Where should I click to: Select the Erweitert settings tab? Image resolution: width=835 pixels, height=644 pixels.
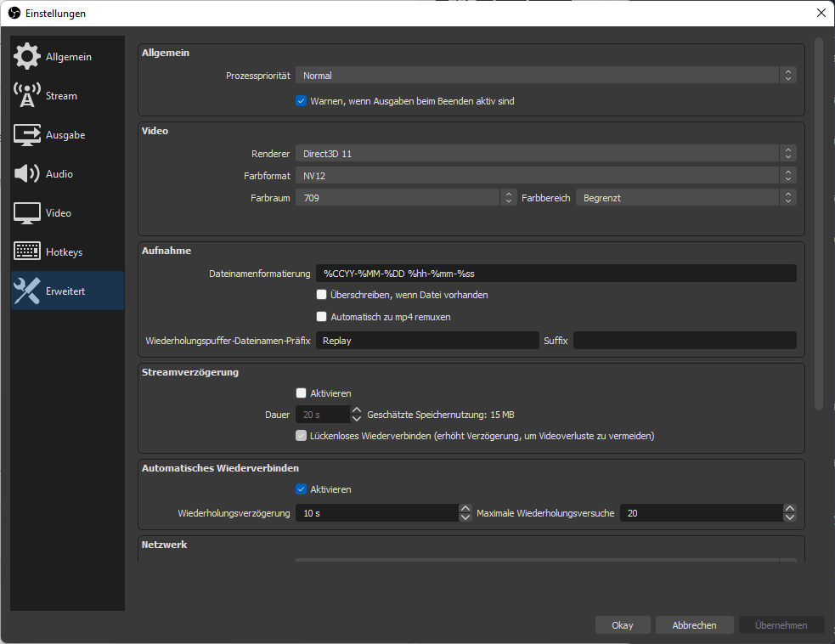click(68, 291)
